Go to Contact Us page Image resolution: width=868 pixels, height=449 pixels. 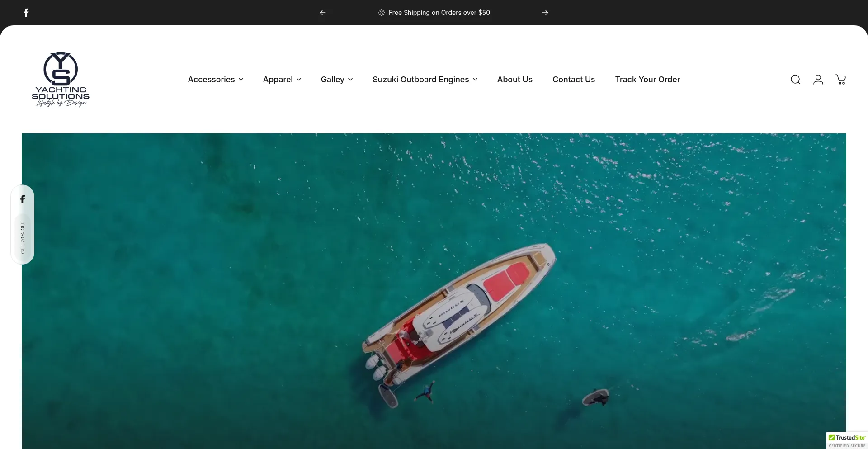574,80
